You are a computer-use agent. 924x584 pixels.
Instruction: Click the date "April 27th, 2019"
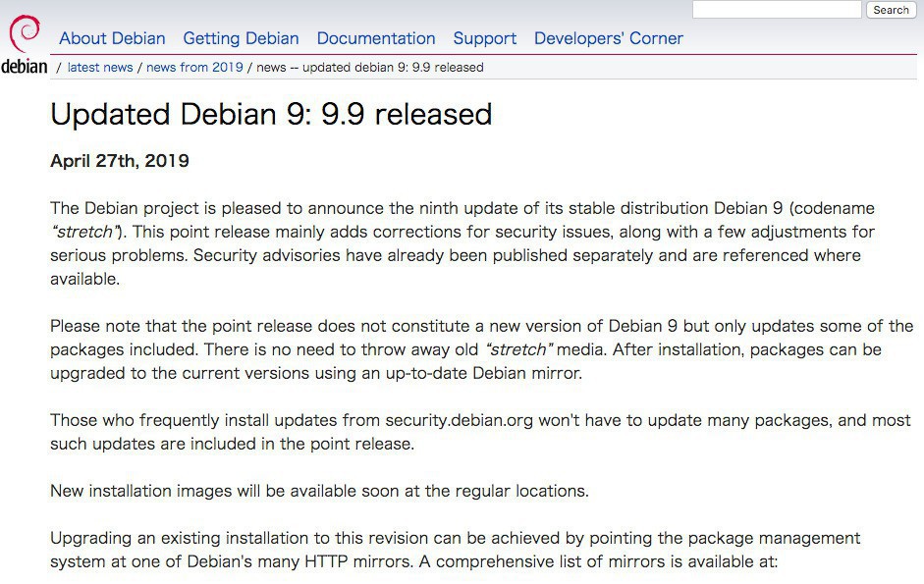(120, 161)
